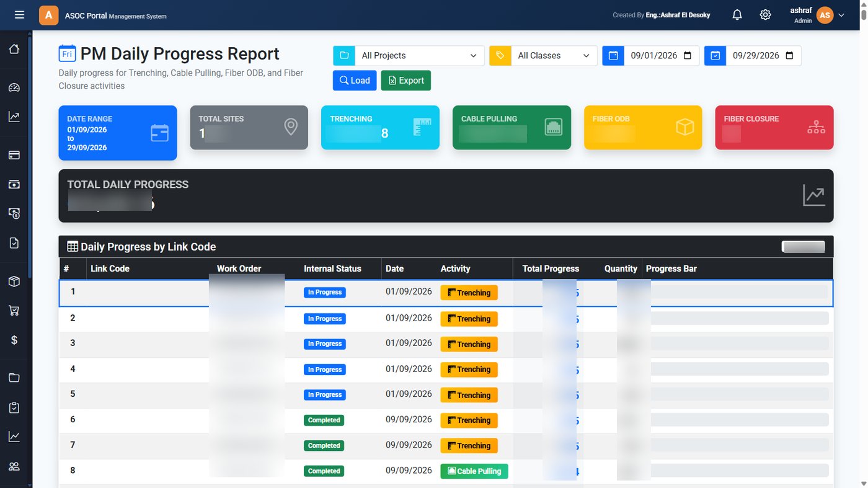
Task: Open the dashboard gauge sidebar icon
Action: 14,87
